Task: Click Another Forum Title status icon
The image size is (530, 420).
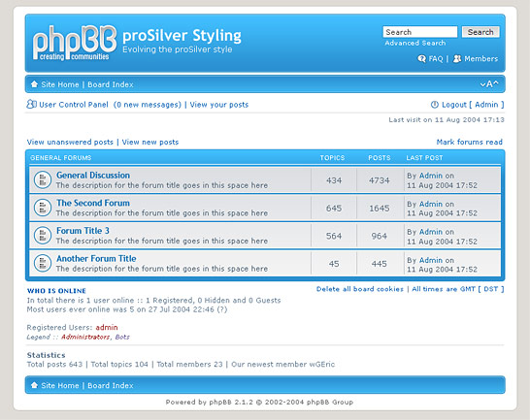Action: (43, 263)
